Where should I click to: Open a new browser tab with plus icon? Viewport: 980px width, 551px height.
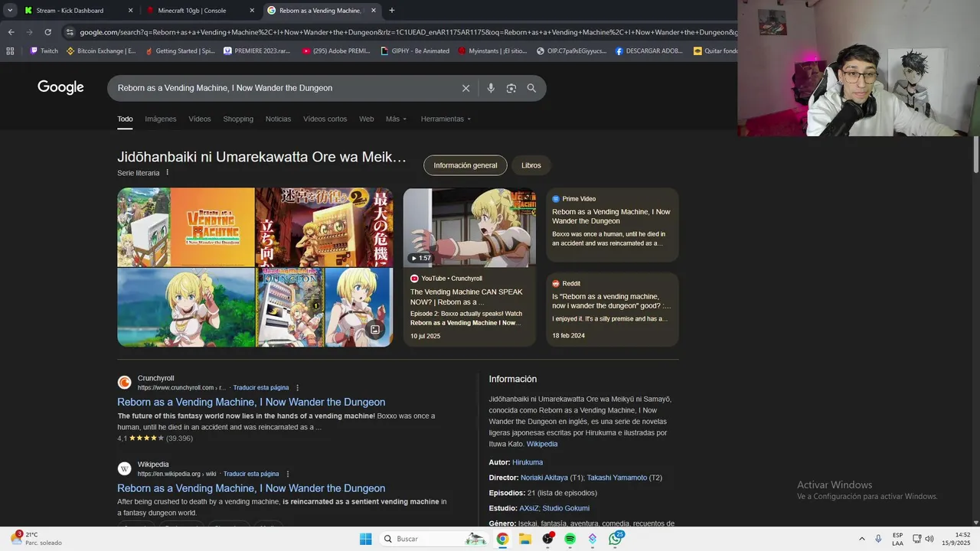[392, 11]
